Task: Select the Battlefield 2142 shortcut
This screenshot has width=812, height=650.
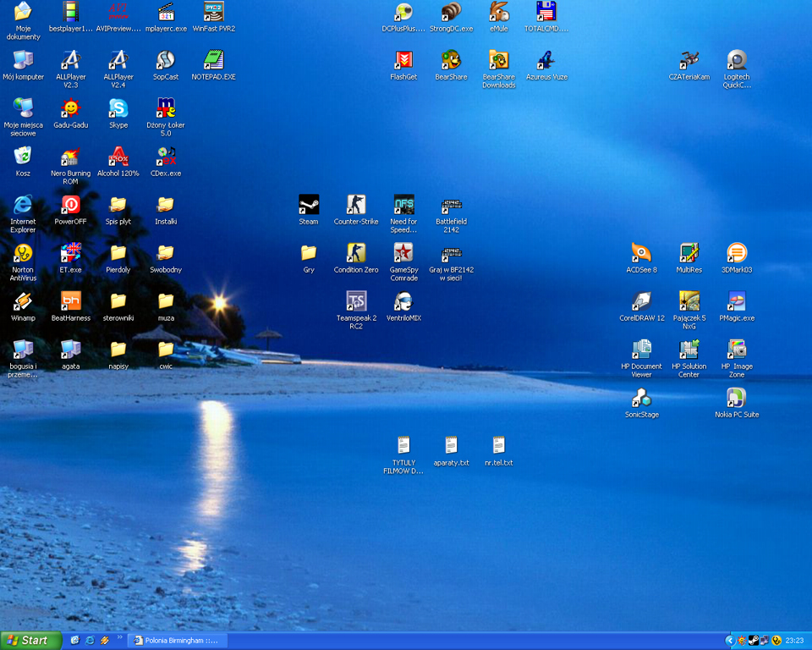Action: 451,206
